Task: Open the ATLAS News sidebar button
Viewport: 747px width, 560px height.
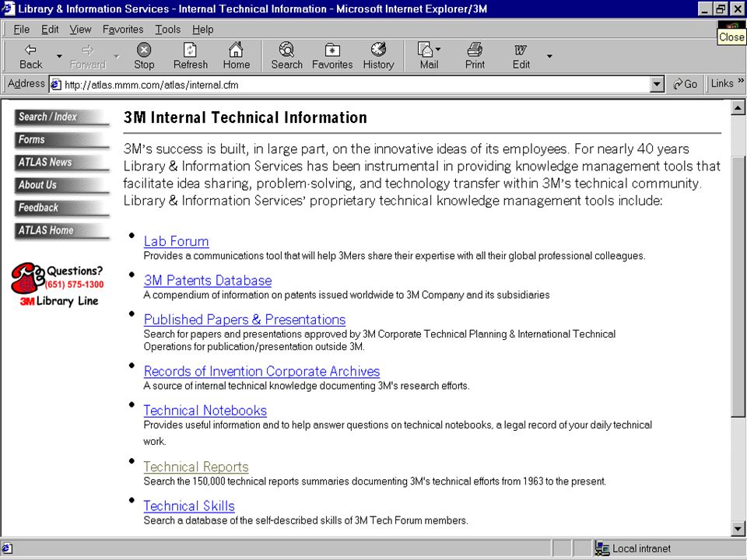Action: tap(62, 163)
